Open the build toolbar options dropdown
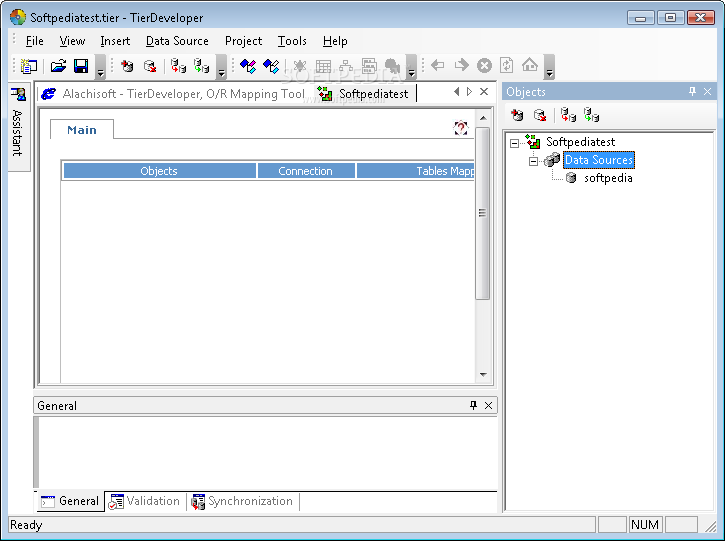Image resolution: width=725 pixels, height=541 pixels. [412, 67]
